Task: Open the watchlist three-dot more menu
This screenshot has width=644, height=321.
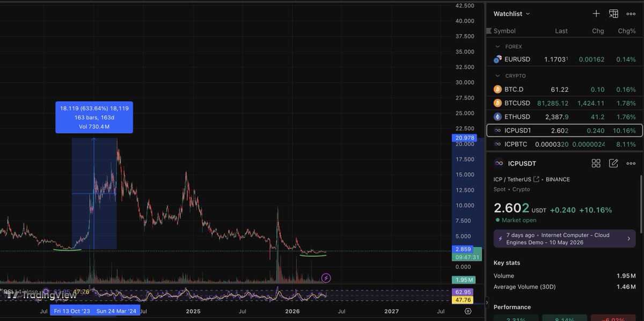Action: click(x=631, y=13)
